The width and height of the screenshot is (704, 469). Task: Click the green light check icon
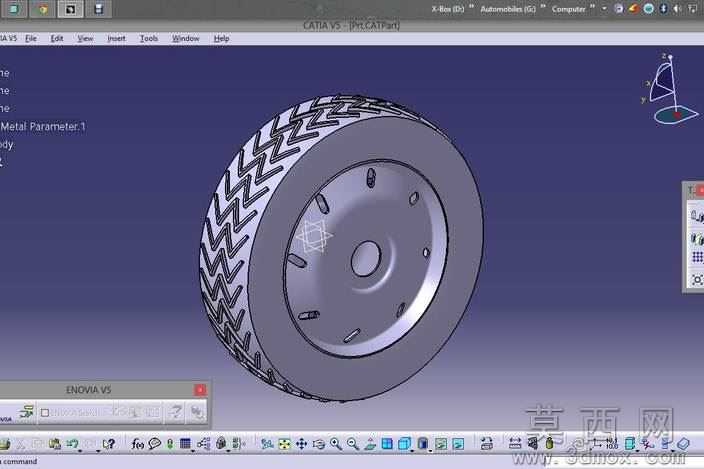(170, 444)
